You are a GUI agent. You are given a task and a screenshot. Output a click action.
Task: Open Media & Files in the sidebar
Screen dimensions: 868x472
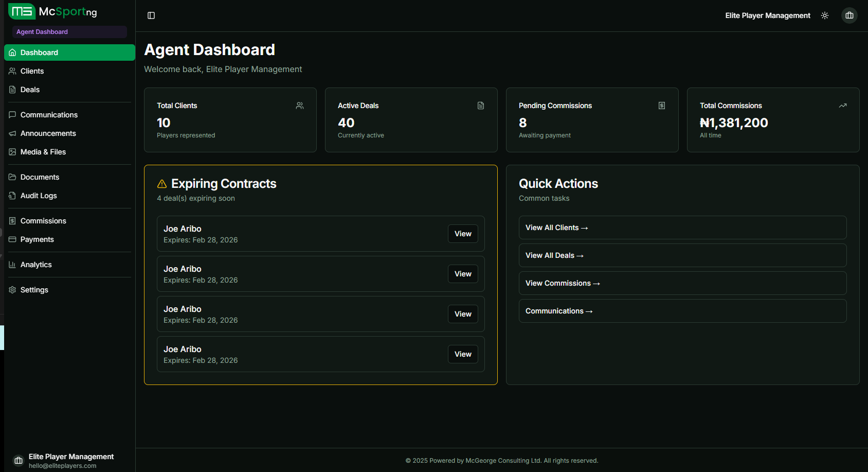coord(43,152)
